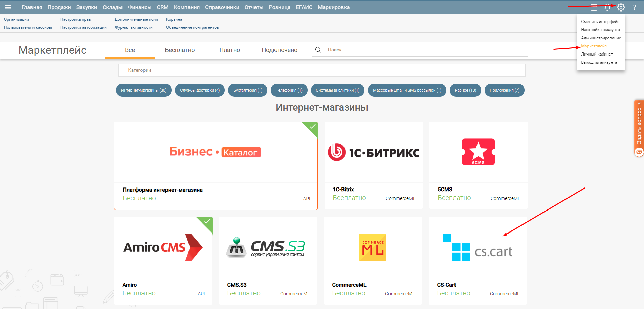The image size is (644, 309).
Task: Filter by Службы доставки (4) category
Action: pyautogui.click(x=200, y=90)
